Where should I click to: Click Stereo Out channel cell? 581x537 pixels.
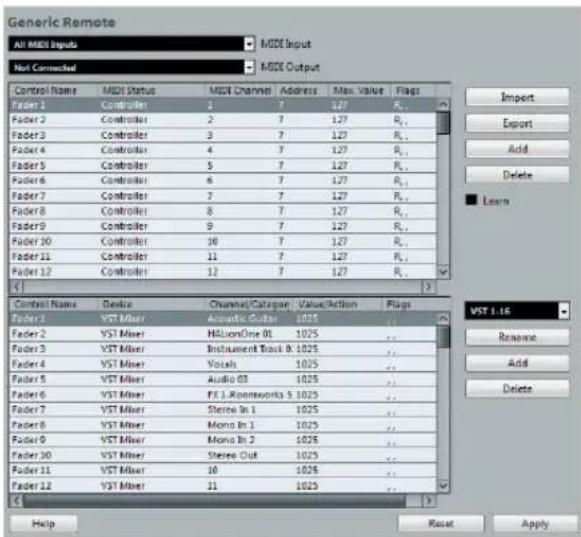pos(249,455)
